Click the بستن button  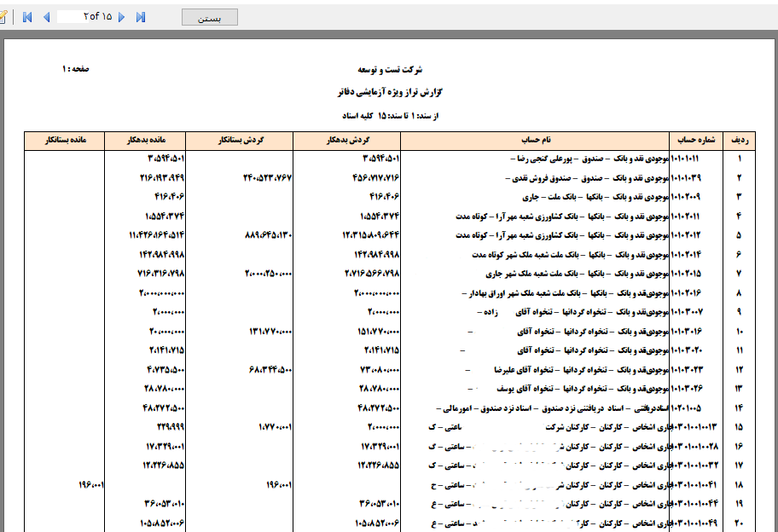209,17
